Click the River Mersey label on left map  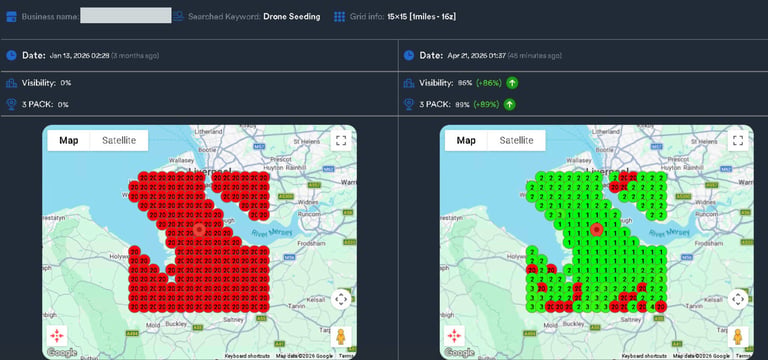271,232
